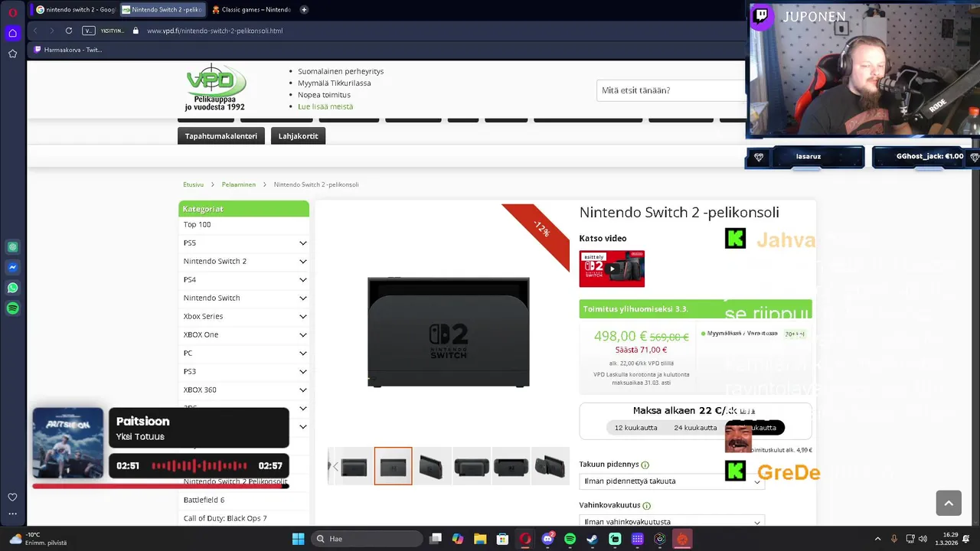Open the Takuun pidennys dropdown
The width and height of the screenshot is (980, 551).
[x=671, y=481]
